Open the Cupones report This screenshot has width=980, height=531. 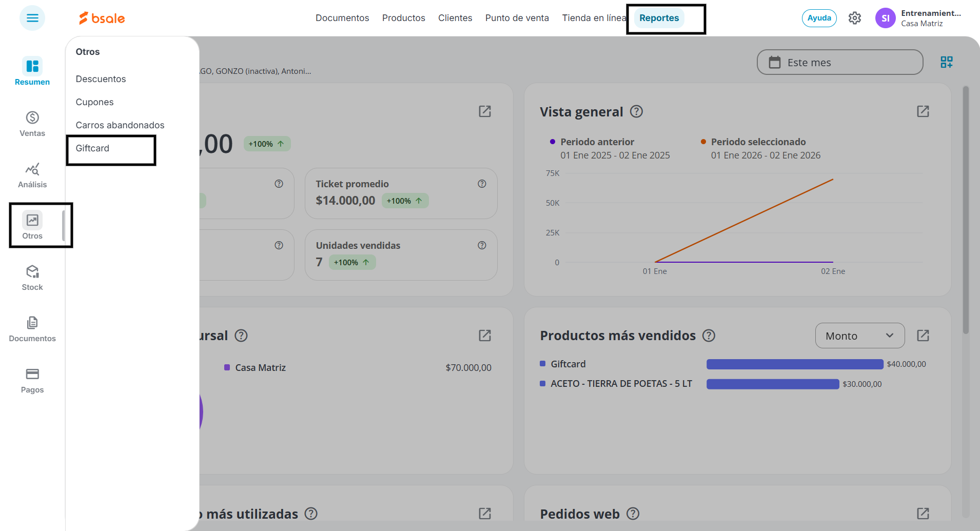(95, 102)
